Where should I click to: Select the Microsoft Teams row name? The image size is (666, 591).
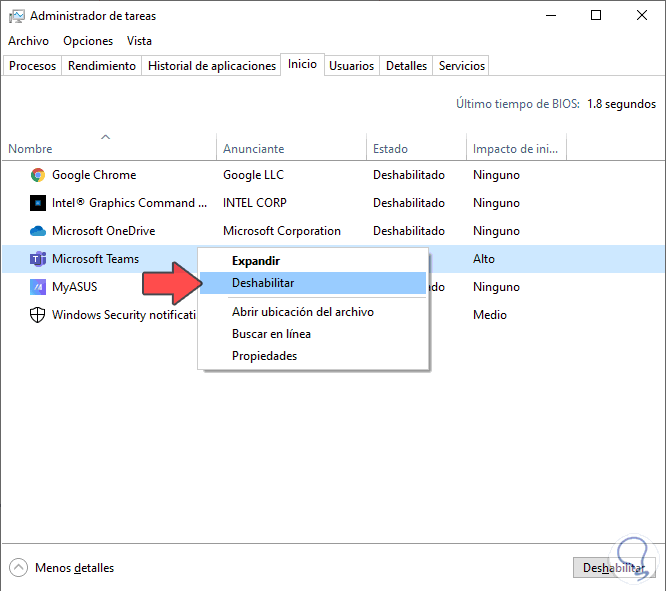[x=96, y=259]
